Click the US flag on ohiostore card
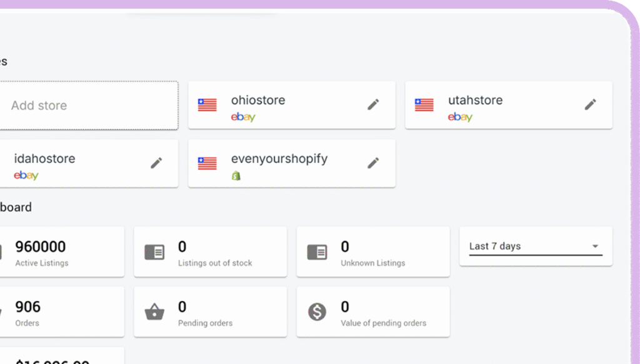The height and width of the screenshot is (364, 640). click(207, 105)
